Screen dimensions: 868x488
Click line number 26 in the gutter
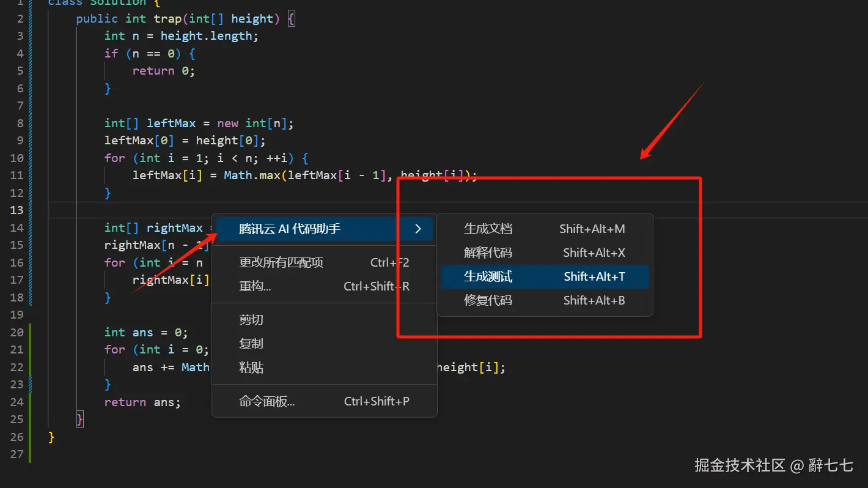coord(17,437)
